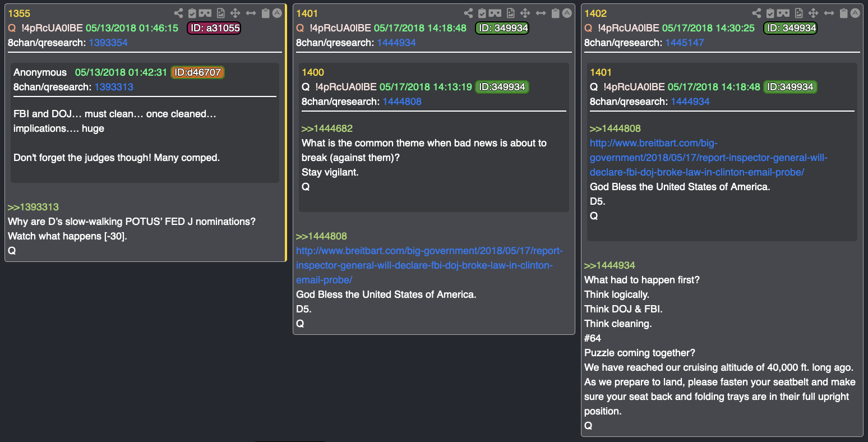This screenshot has height=442, width=868.
Task: Save post 1401 card as image icon
Action: pos(511,13)
